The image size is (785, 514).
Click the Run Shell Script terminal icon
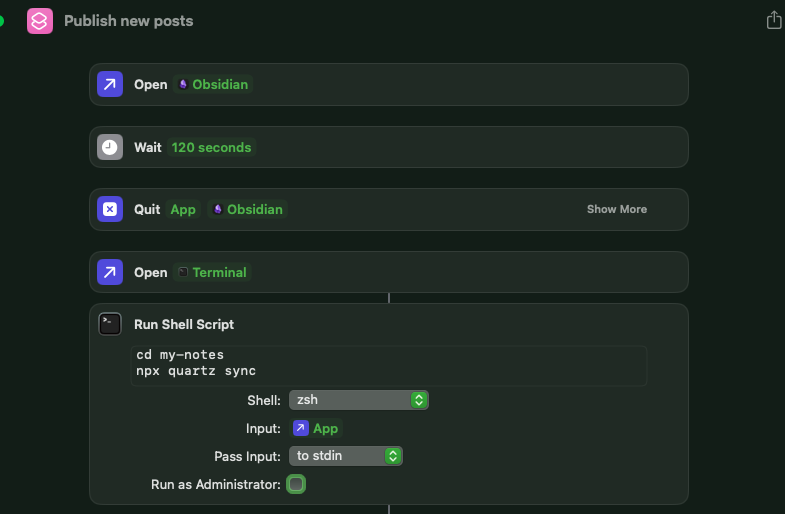click(x=110, y=324)
